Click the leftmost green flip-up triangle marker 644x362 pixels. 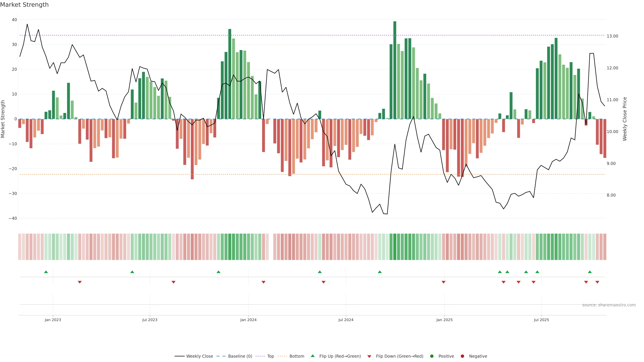pos(46,272)
